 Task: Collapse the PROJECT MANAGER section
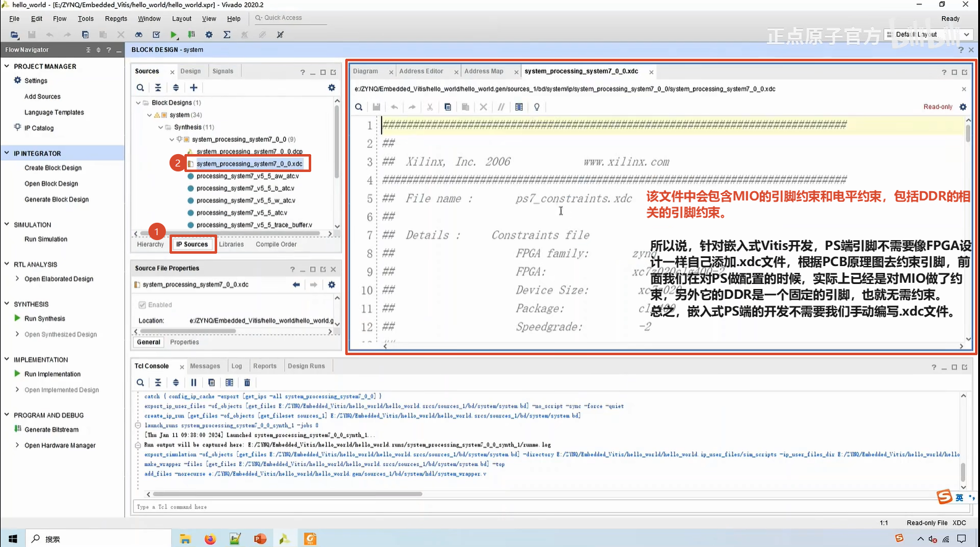tap(7, 66)
